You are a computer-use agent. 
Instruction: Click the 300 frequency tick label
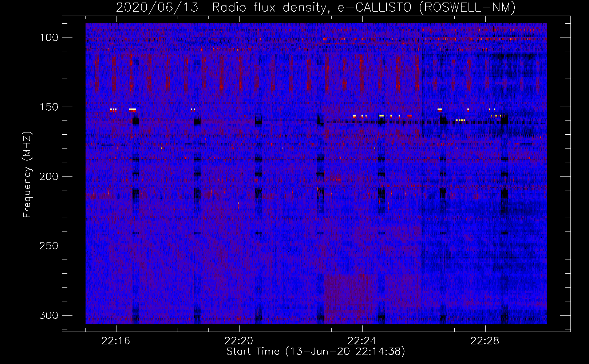click(49, 316)
